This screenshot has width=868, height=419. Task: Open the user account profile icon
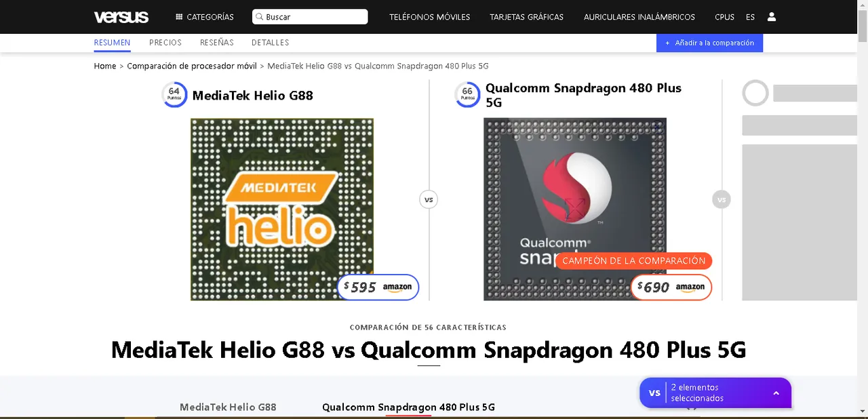coord(772,17)
